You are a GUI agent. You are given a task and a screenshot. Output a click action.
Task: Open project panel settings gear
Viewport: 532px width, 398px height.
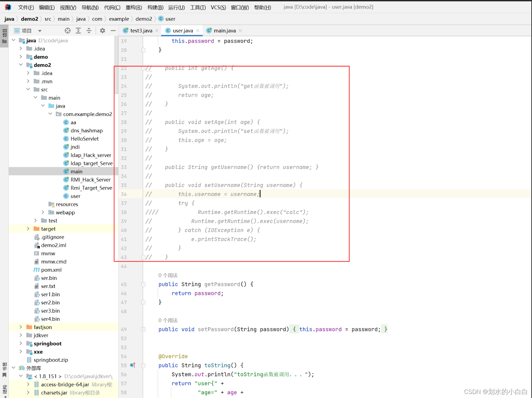point(103,31)
